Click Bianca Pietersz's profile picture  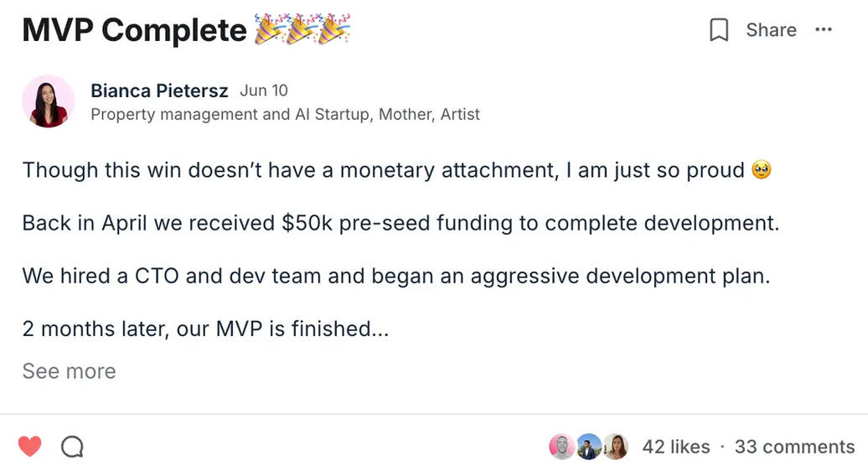tap(49, 101)
